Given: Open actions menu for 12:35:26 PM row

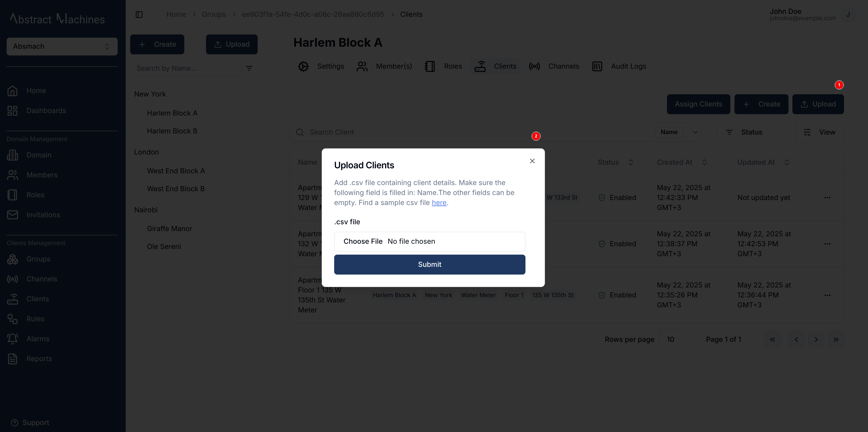Looking at the screenshot, I should (827, 295).
